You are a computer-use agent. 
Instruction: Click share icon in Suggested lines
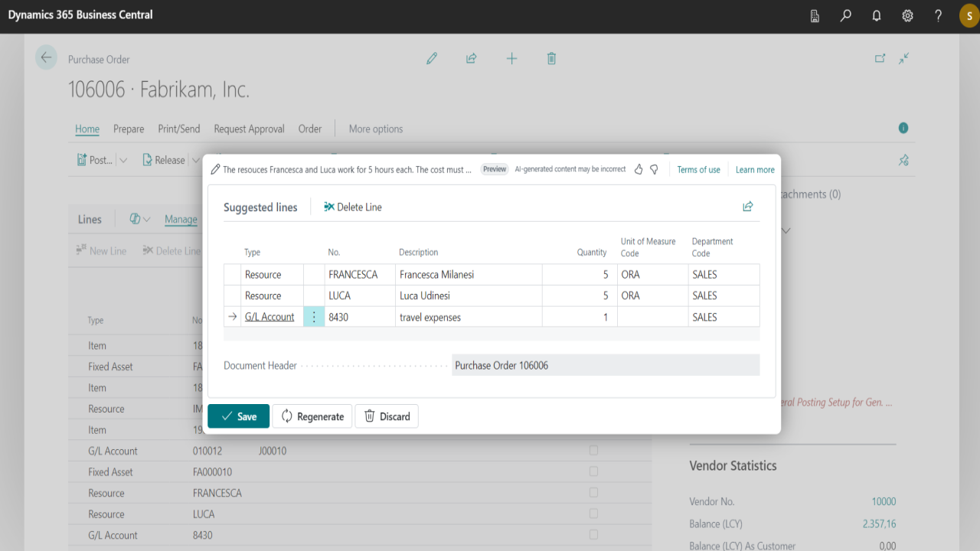[748, 207]
